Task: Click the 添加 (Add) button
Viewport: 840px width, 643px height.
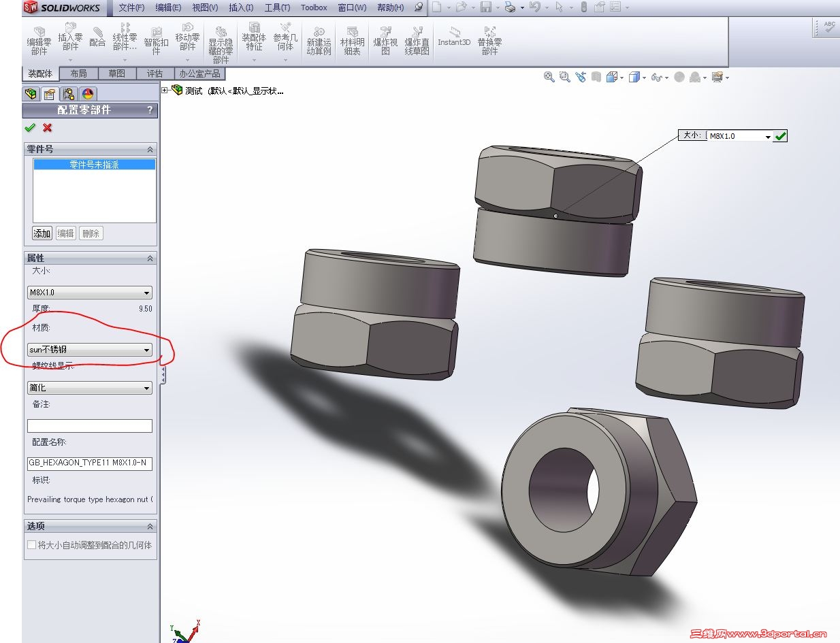Action: (42, 233)
